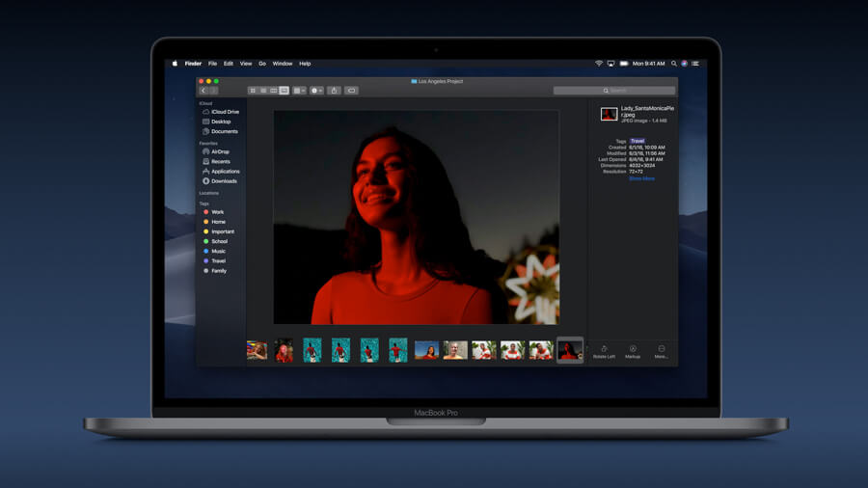Open the Spotlight search icon in menu bar

[673, 64]
